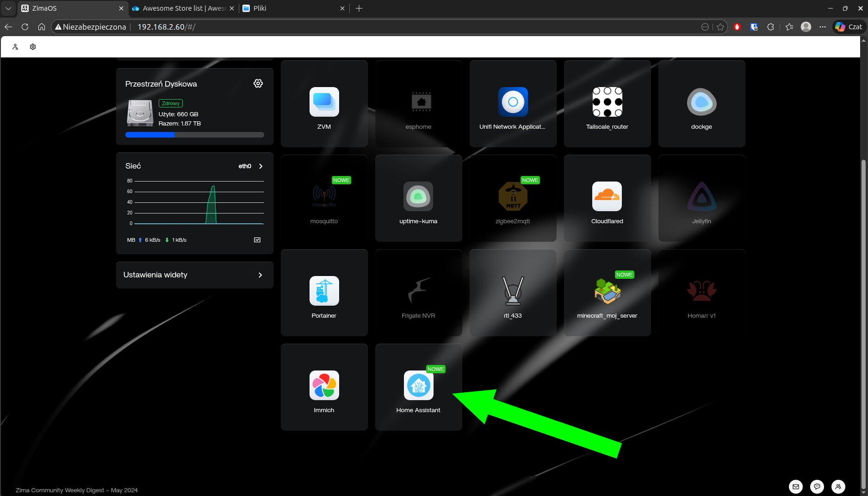Open the Immich photo app

coord(324,386)
